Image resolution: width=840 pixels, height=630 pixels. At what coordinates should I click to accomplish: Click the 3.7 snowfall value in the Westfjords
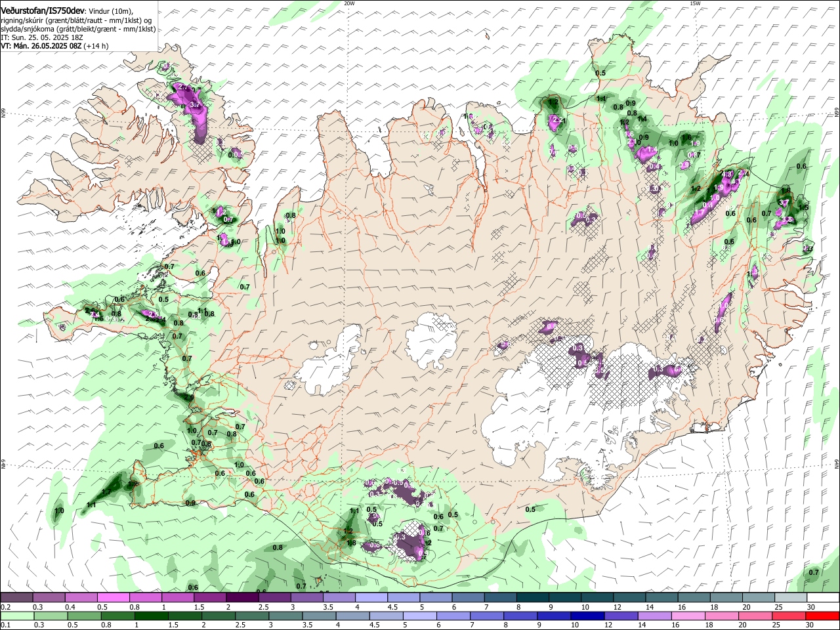195,104
